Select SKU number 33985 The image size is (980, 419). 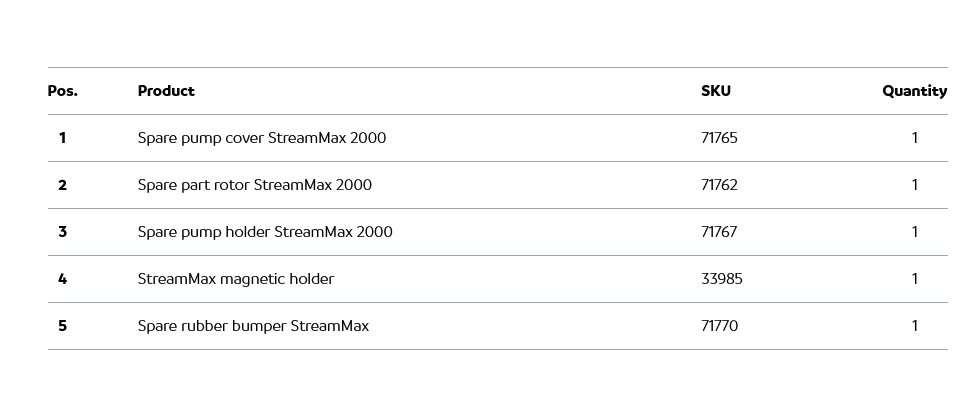721,279
